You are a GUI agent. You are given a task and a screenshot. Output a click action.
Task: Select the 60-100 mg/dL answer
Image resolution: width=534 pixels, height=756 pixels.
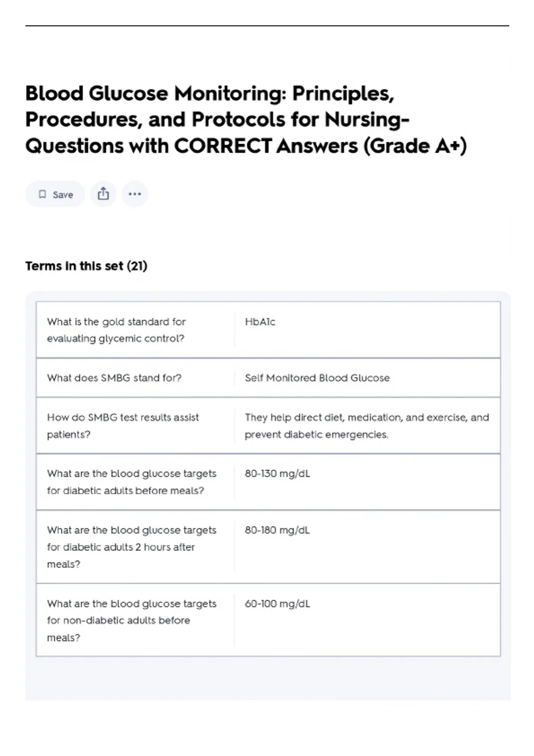pos(277,604)
